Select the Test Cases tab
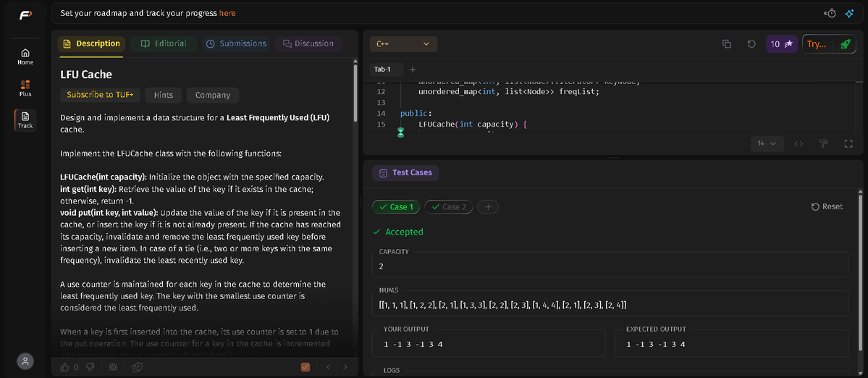This screenshot has width=868, height=378. click(406, 173)
